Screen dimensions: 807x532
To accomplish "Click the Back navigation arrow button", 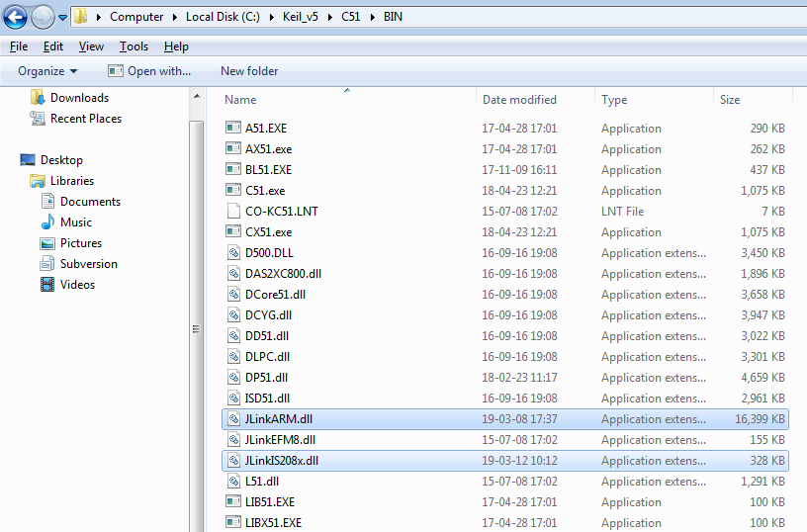I will (16, 17).
